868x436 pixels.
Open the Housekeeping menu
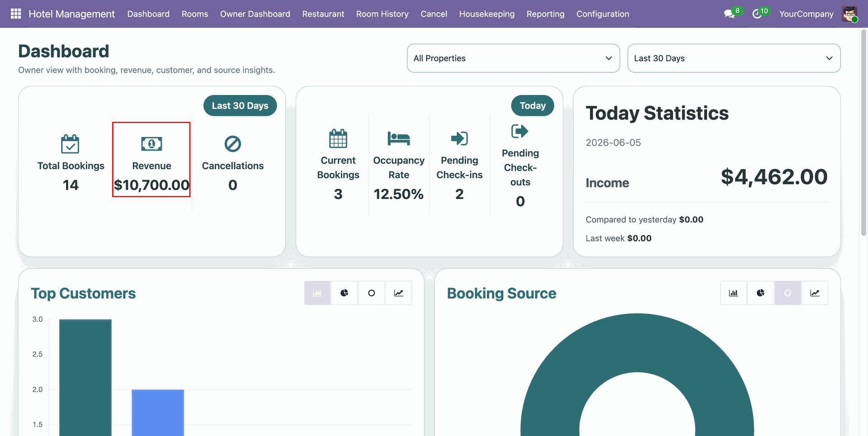(x=487, y=14)
